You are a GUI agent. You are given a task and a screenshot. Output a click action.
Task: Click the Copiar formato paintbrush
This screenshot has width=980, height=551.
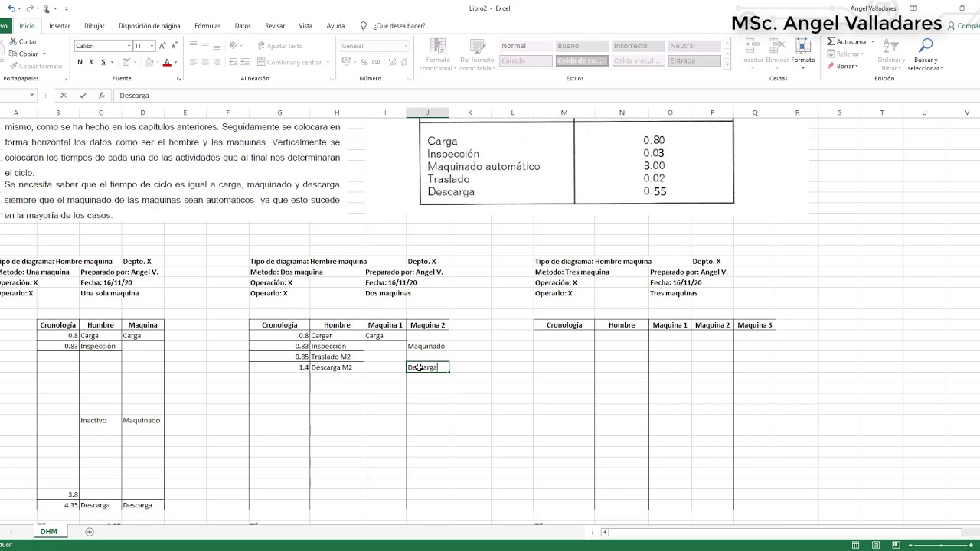coord(36,67)
